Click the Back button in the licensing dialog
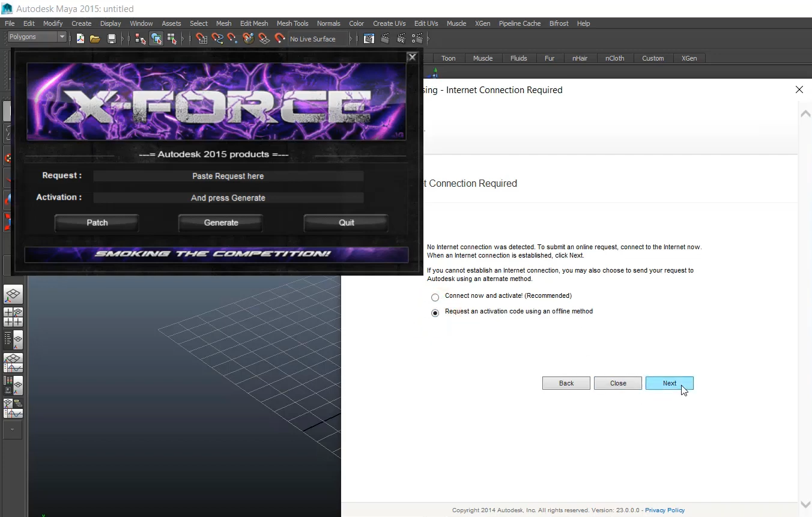812x517 pixels. (x=566, y=383)
